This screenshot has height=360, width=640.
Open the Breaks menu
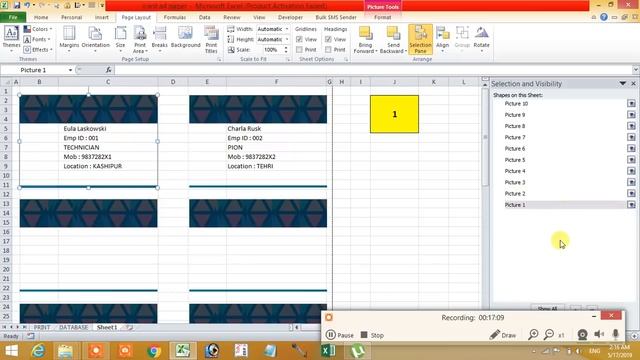[x=160, y=39]
